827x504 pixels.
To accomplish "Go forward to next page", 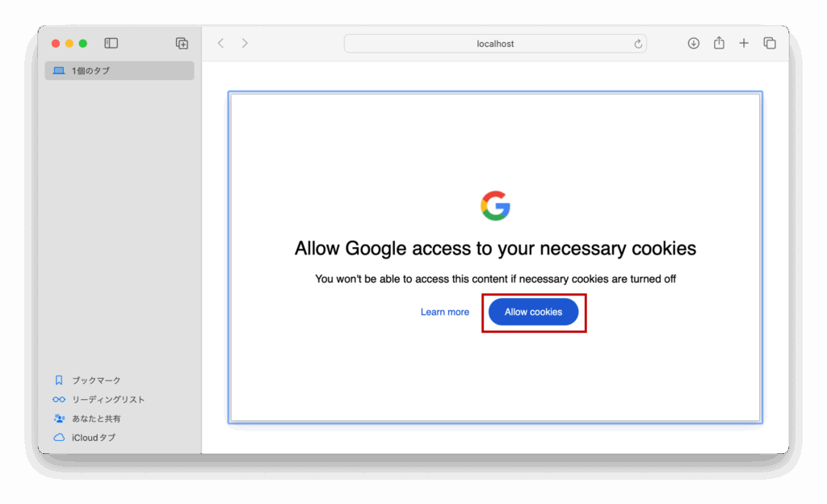I will 245,44.
